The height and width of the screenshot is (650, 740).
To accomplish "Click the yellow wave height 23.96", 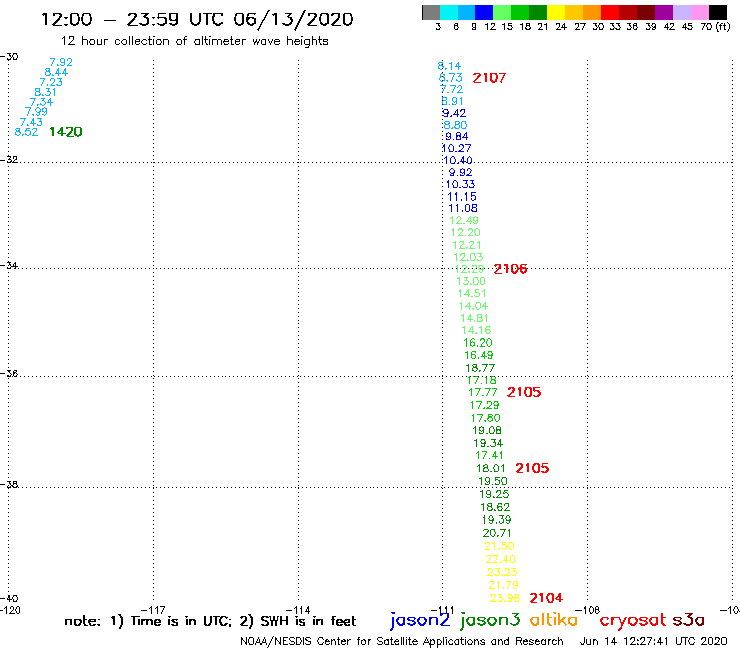I will tap(505, 599).
